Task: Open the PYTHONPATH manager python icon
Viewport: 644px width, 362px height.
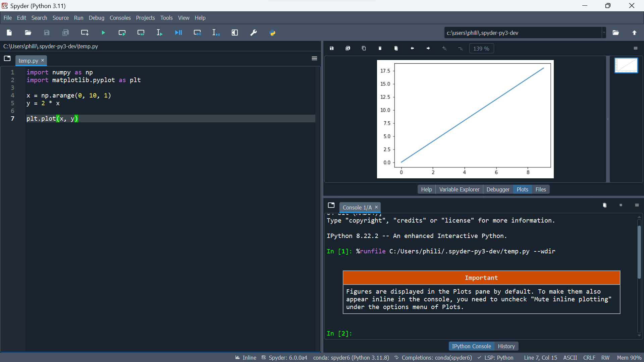Action: pyautogui.click(x=272, y=33)
